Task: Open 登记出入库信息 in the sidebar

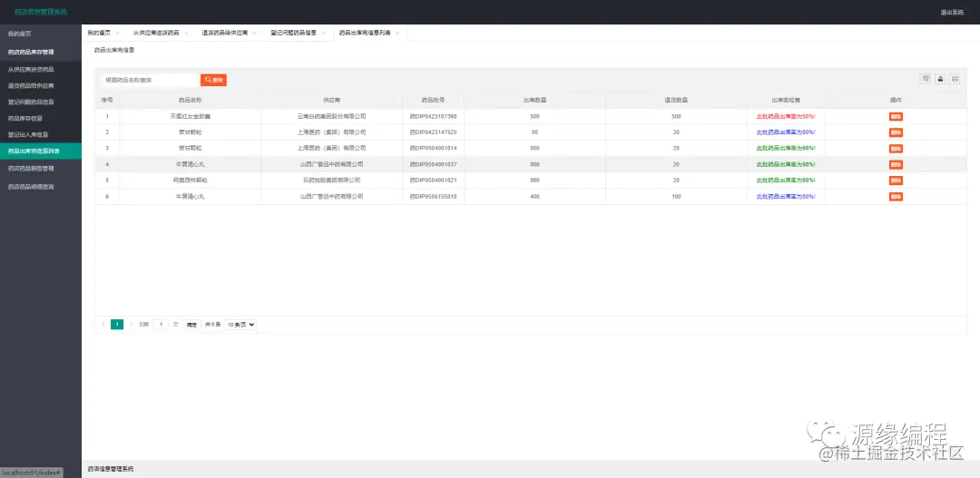Action: (x=41, y=134)
